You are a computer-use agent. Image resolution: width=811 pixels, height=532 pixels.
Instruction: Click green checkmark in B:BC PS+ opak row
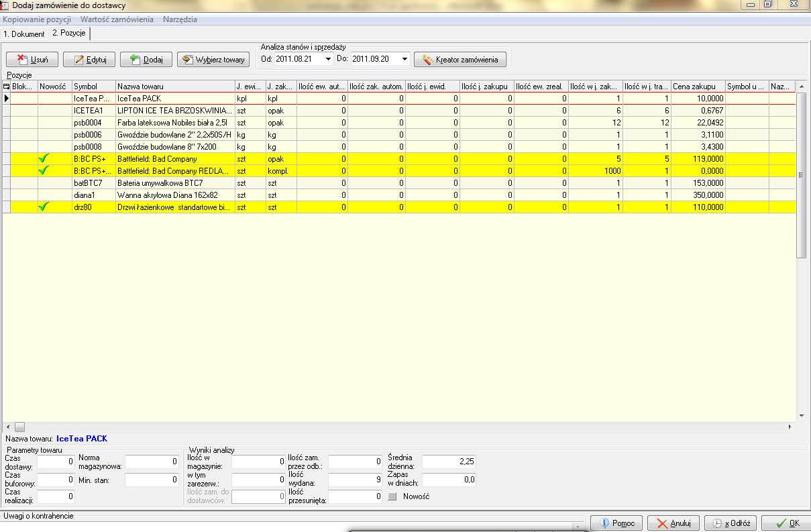click(x=44, y=158)
